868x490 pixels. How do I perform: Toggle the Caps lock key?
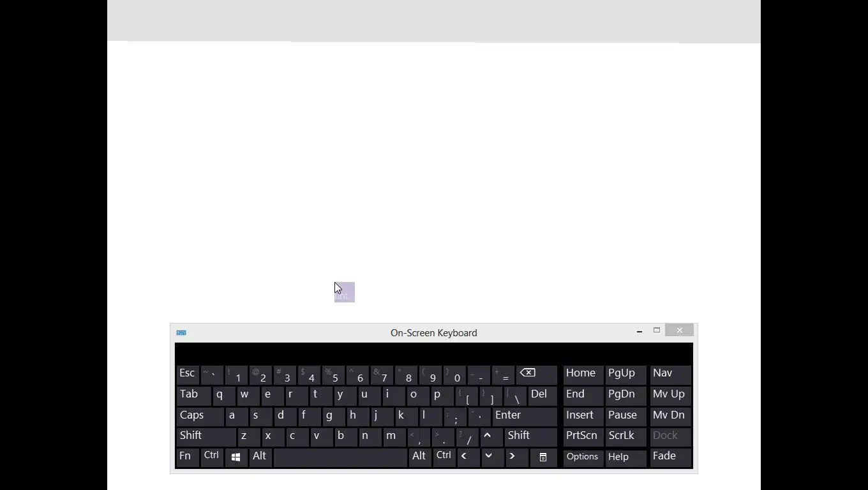tap(200, 416)
